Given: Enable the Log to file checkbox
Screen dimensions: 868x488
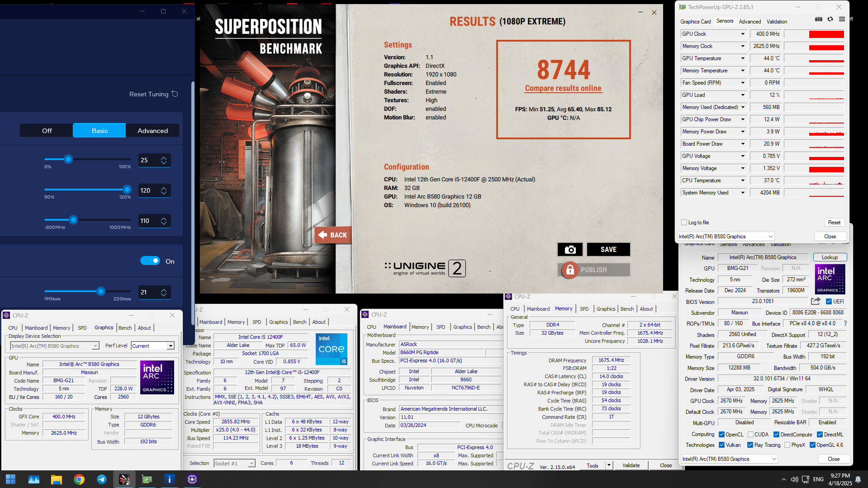Looking at the screenshot, I should tap(684, 223).
